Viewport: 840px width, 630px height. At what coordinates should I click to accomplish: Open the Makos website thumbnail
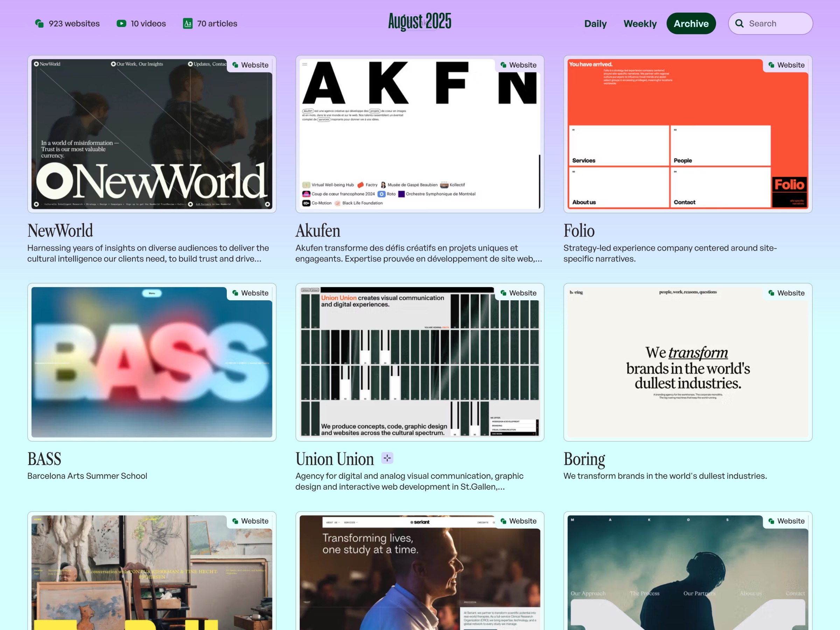688,573
